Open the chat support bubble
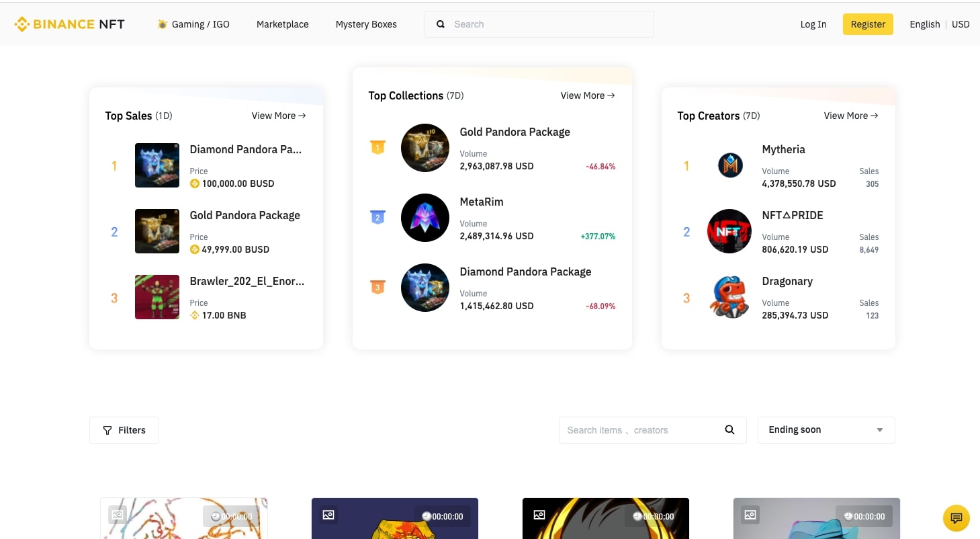The width and height of the screenshot is (980, 539). 956,518
